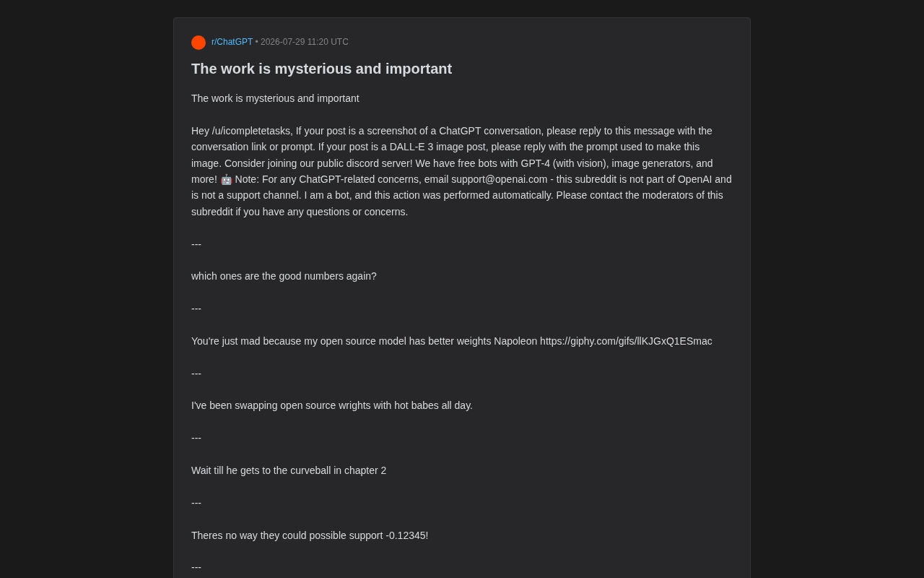Click the separator before the 'good numbers' comment
Screen dimensions: 924x578
196,244
